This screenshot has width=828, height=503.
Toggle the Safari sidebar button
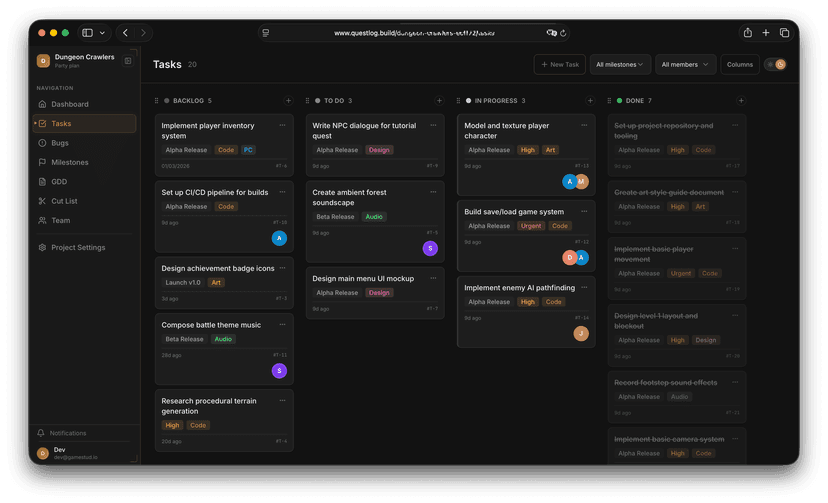coord(88,33)
